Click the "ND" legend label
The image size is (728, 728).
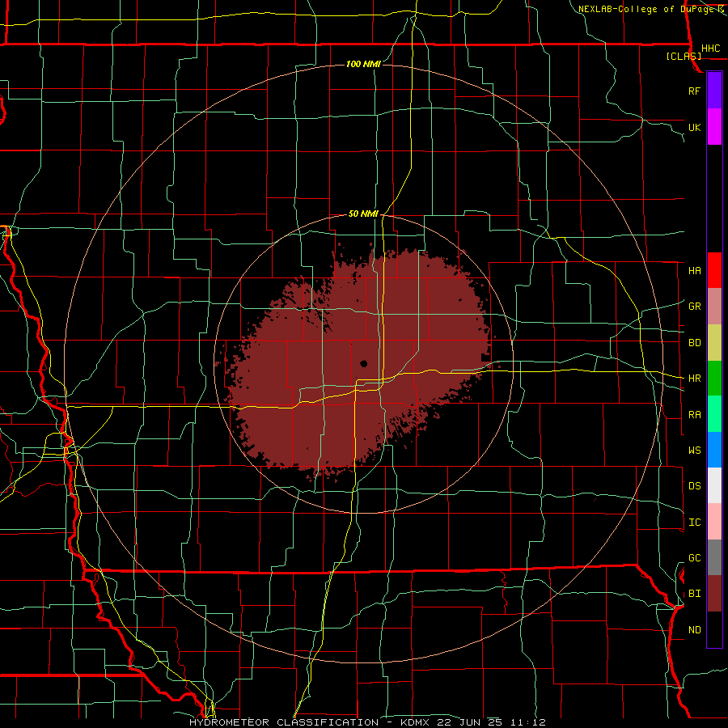694,630
